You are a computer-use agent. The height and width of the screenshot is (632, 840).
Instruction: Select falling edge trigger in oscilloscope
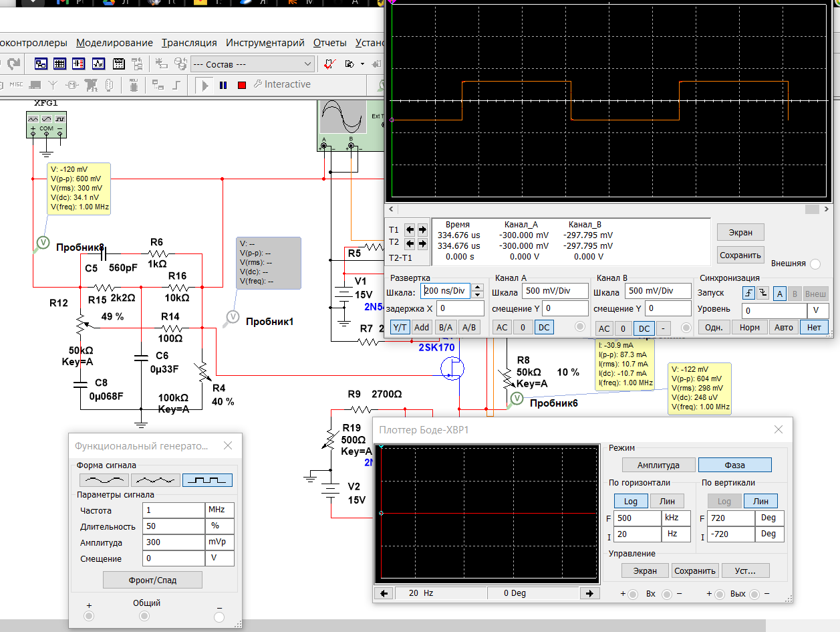(x=762, y=293)
